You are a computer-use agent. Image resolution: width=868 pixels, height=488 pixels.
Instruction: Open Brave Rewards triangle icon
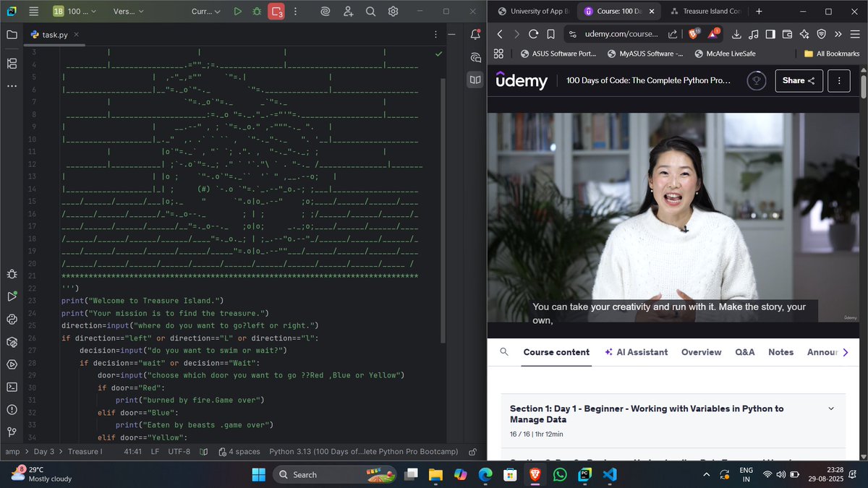point(713,33)
